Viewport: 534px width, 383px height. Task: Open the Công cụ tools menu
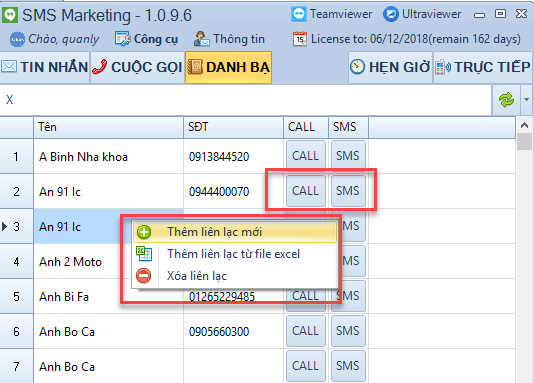click(x=146, y=39)
